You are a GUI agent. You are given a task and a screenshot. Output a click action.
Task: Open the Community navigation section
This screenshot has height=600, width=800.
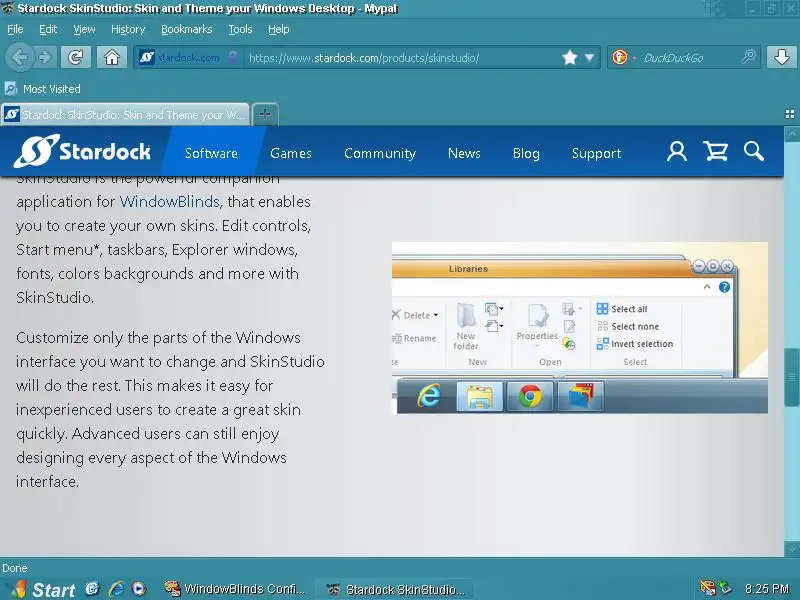point(380,153)
